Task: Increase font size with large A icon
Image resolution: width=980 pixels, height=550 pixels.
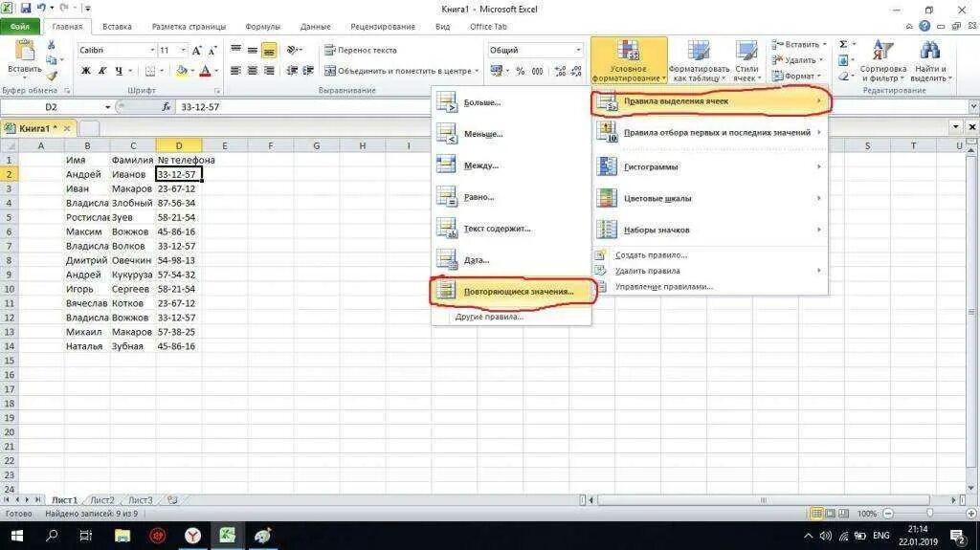Action: [x=197, y=50]
